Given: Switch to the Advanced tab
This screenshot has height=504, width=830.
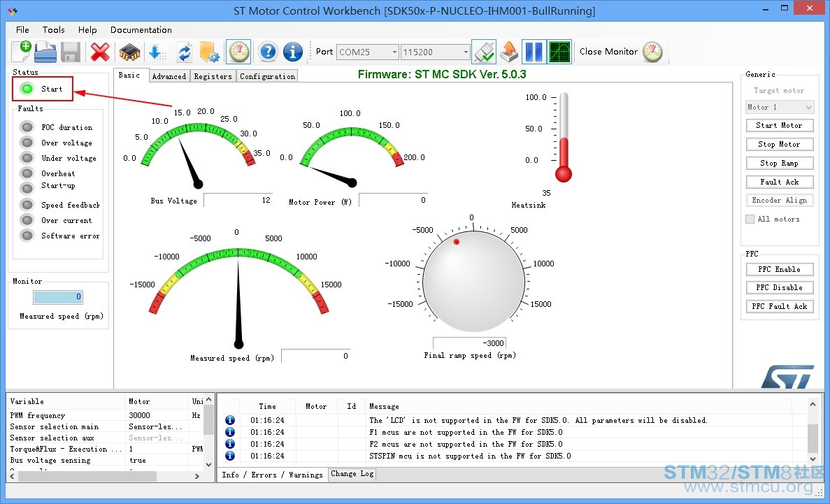Looking at the screenshot, I should click(169, 76).
